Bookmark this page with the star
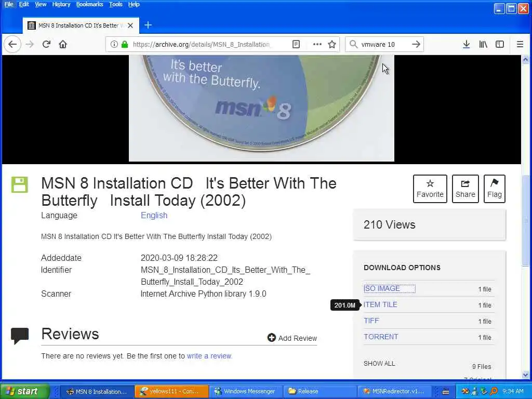532x399 pixels. tap(332, 44)
